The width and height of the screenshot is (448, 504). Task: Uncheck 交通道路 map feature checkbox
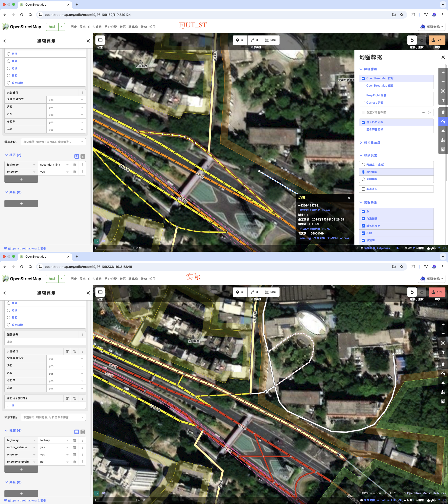(363, 219)
